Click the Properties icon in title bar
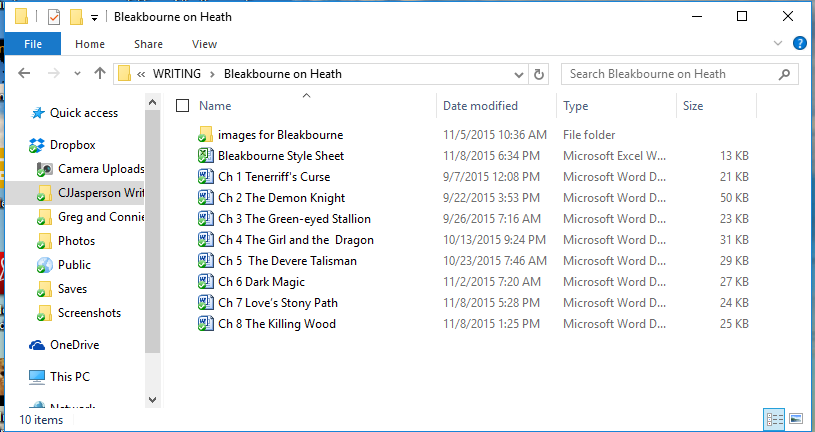Screen dimensions: 815x432 point(54,17)
